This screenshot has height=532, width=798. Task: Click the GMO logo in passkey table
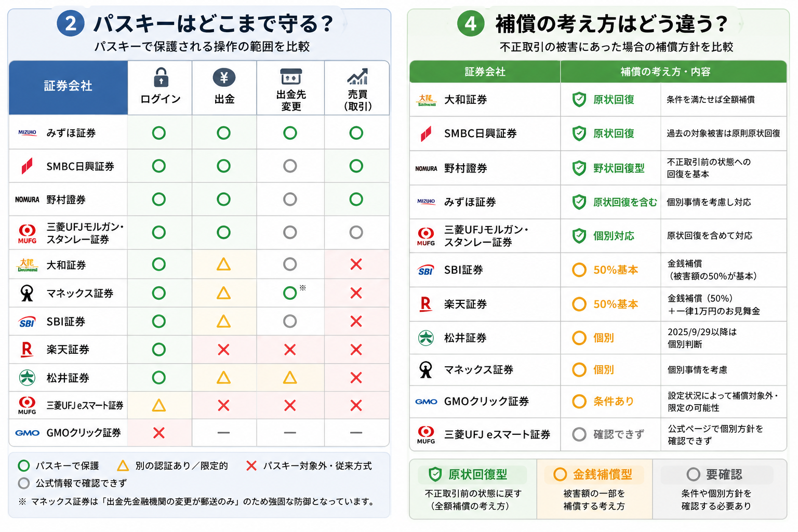click(28, 433)
